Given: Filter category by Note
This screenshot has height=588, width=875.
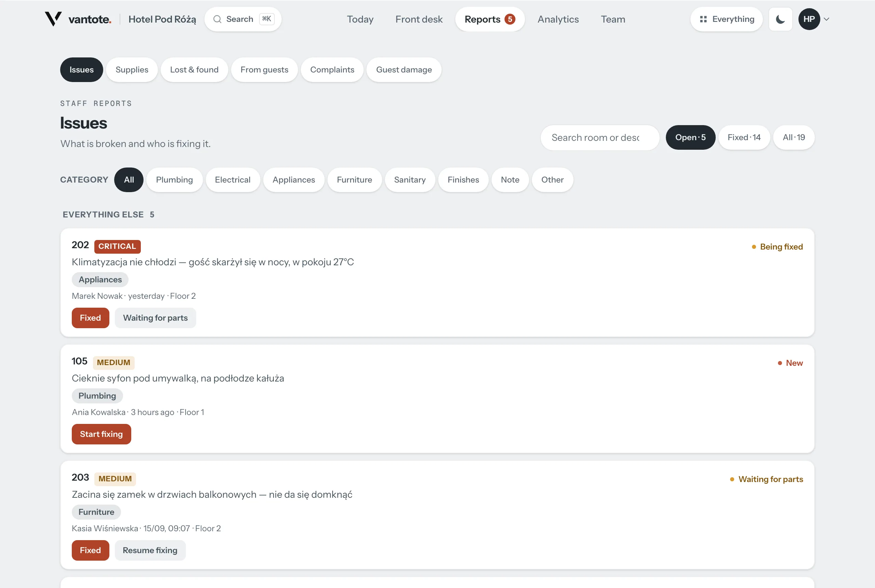Looking at the screenshot, I should click(x=510, y=180).
